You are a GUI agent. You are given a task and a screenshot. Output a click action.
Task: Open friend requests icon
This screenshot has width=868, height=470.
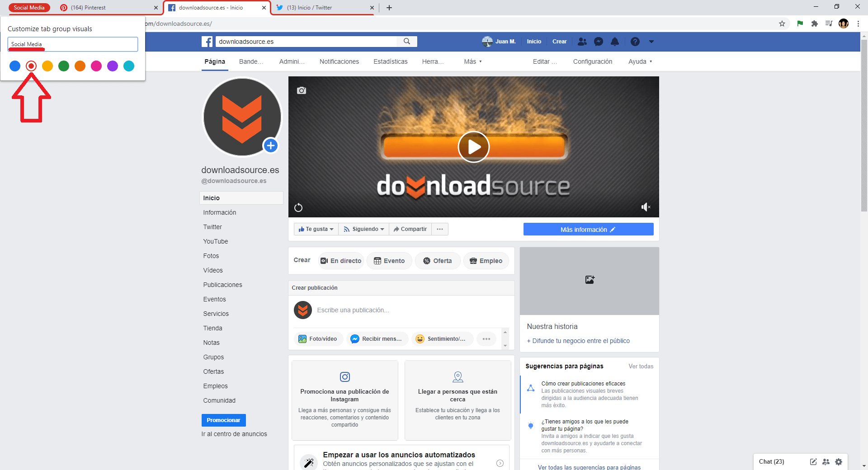(582, 42)
